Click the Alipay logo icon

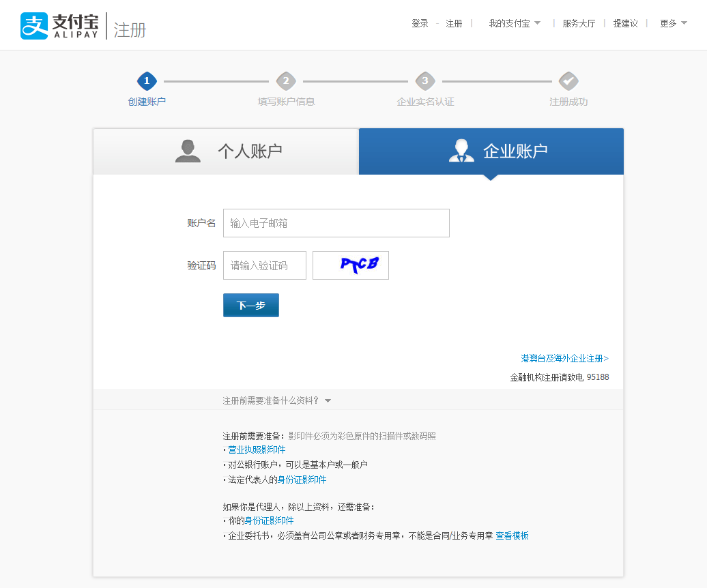tap(34, 26)
